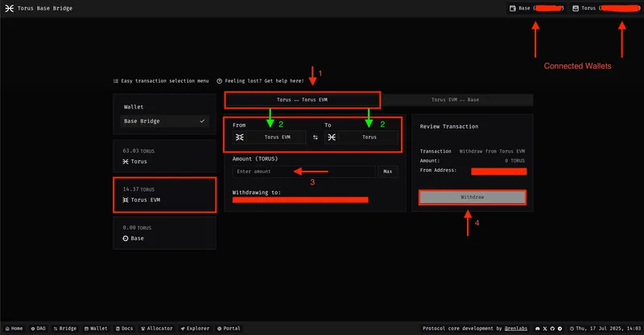Viewport: 644px width, 335px height.
Task: Click the Telegram icon in the footer
Action: (x=559, y=329)
